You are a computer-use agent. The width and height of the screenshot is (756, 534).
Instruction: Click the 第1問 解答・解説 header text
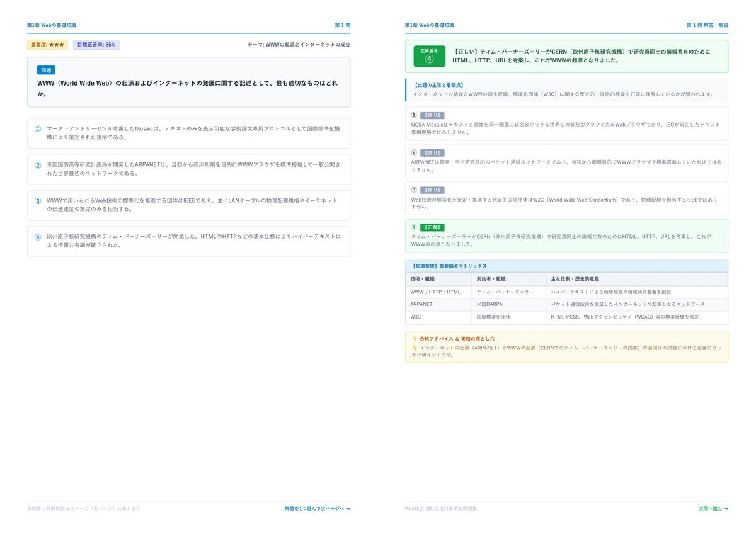(x=707, y=25)
